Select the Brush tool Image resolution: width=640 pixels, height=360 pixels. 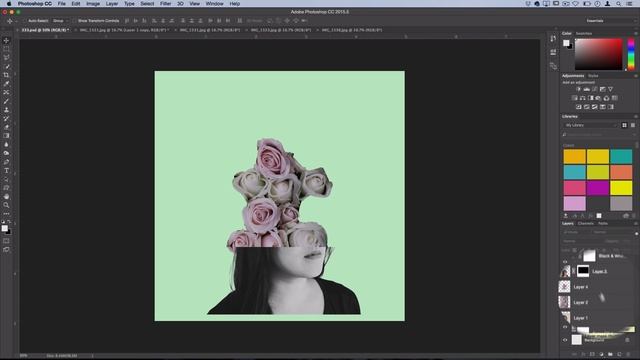tap(6, 101)
